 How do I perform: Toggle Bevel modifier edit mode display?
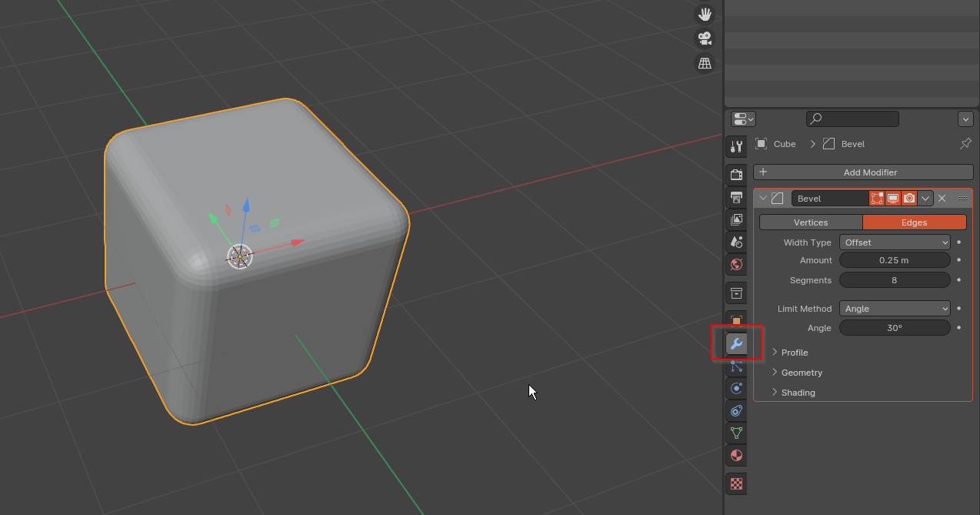[x=877, y=199]
